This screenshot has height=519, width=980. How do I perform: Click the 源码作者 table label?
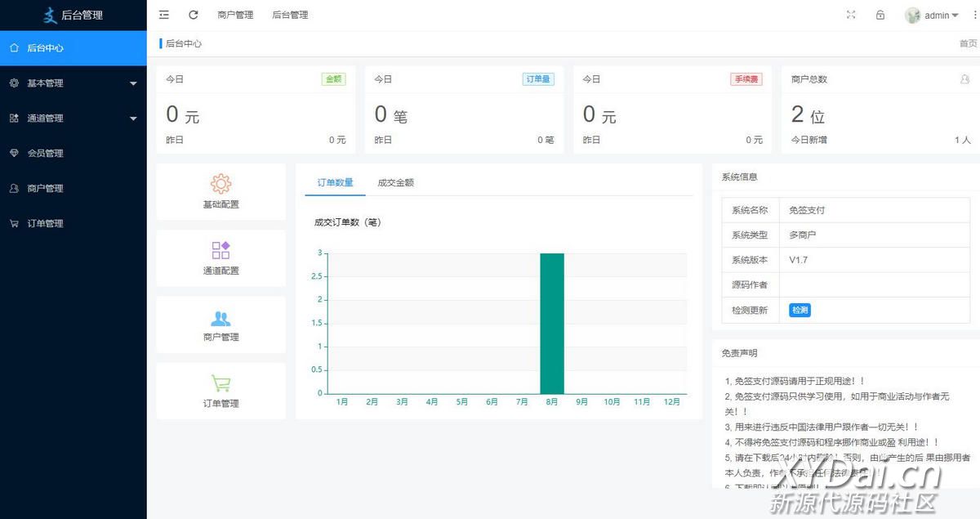click(x=750, y=285)
